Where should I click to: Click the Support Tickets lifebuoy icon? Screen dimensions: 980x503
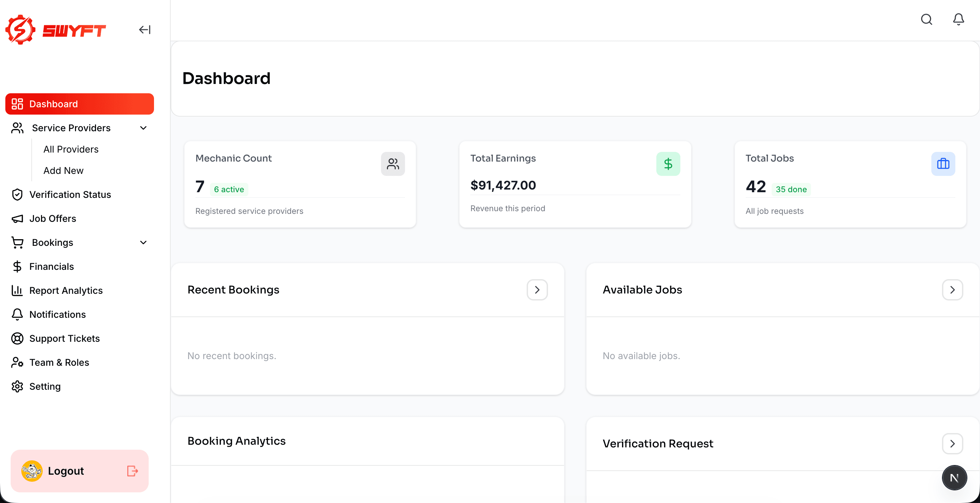[x=17, y=338]
